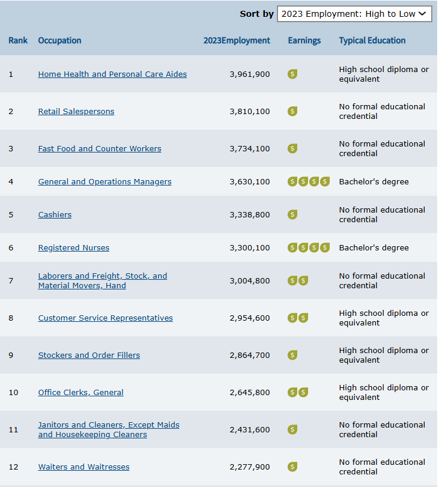The height and width of the screenshot is (487, 448).
Task: Select employment value 3,810,100
Action: [x=250, y=112]
